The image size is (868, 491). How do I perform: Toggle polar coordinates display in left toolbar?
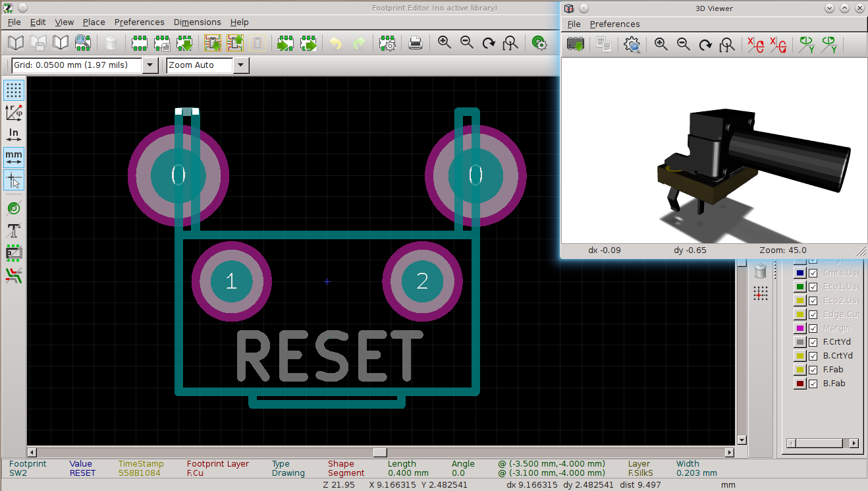point(14,112)
